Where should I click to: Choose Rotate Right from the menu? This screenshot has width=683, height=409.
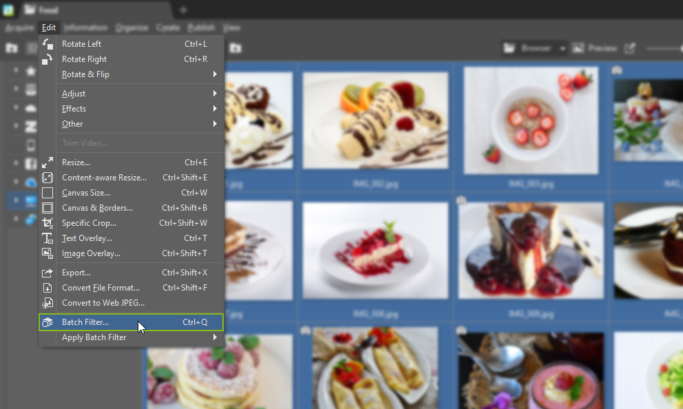point(131,59)
